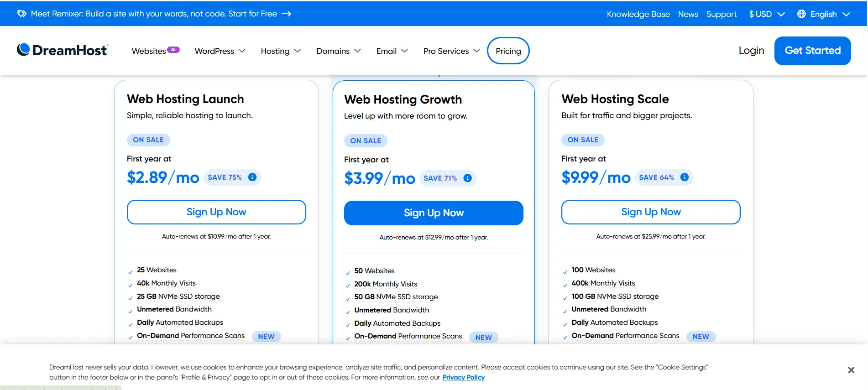Click the globe icon next to English

coord(801,14)
